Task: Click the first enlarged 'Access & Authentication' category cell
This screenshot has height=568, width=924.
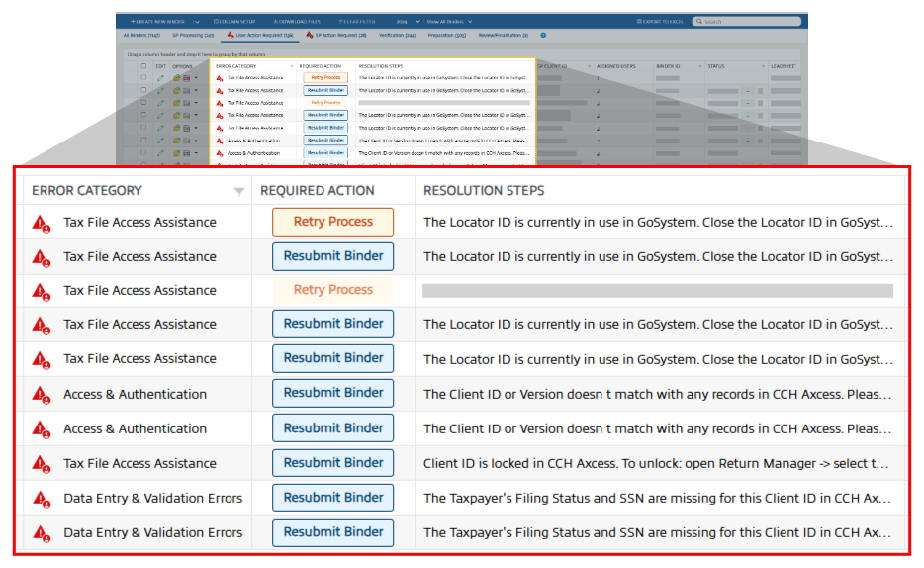Action: [x=135, y=394]
